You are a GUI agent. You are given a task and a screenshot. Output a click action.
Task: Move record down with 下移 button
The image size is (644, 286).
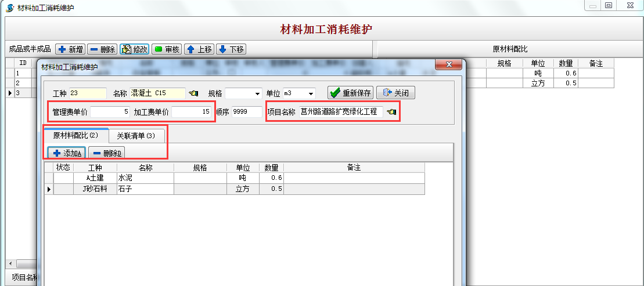[x=231, y=49]
